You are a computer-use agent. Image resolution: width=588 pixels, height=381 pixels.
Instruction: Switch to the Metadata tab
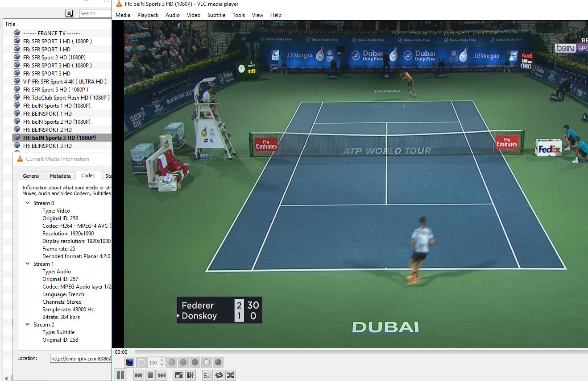pyautogui.click(x=60, y=176)
